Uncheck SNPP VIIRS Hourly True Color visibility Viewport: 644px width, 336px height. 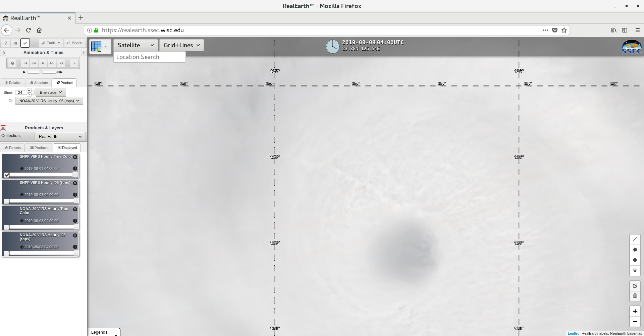coord(6,175)
